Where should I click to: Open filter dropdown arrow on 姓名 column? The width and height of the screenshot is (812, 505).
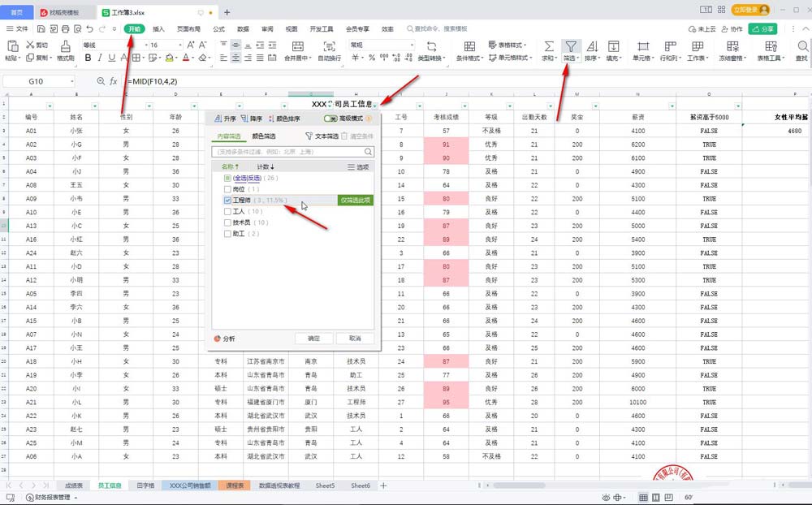95,106
